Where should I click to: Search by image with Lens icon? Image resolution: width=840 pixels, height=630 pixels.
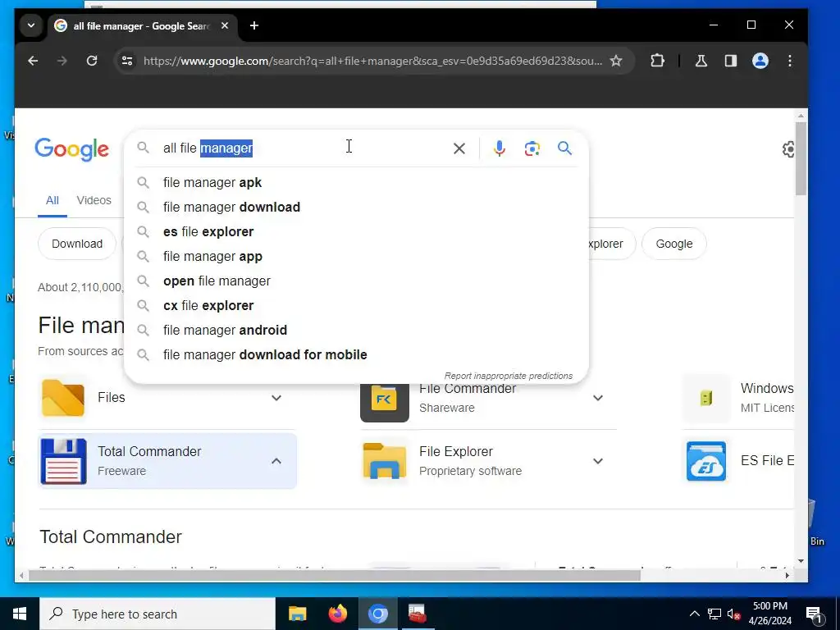point(532,148)
